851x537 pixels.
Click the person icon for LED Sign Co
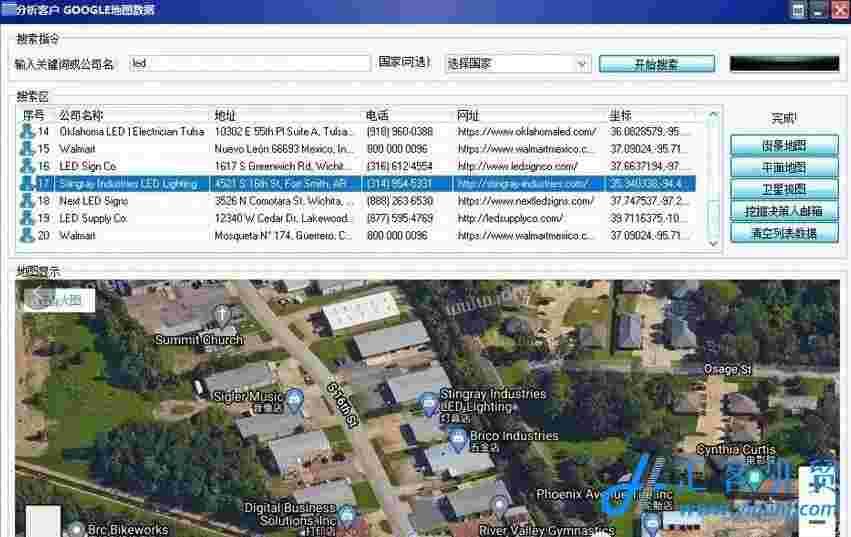27,166
